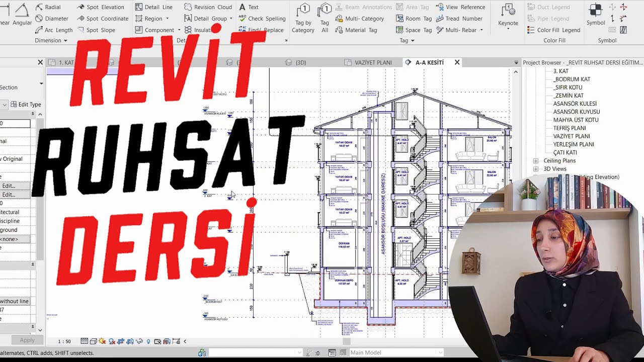The height and width of the screenshot is (362, 644).
Task: Open the Tag All tool
Action: (x=325, y=18)
